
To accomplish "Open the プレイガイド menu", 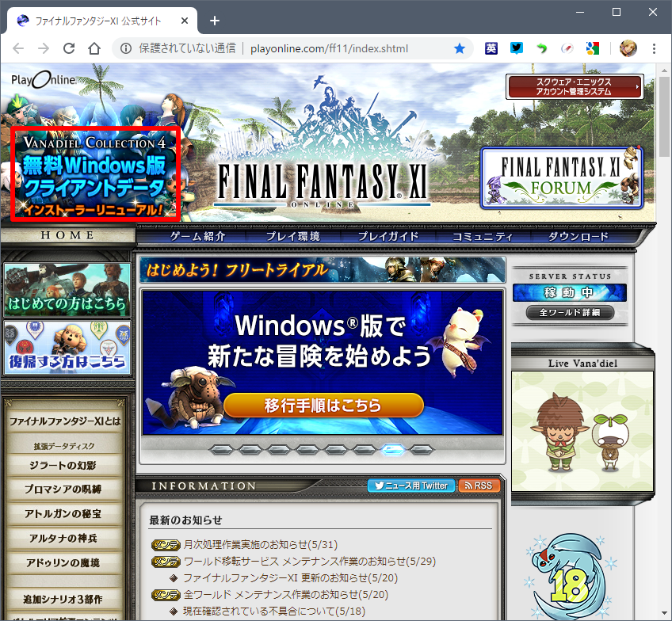I will [388, 236].
